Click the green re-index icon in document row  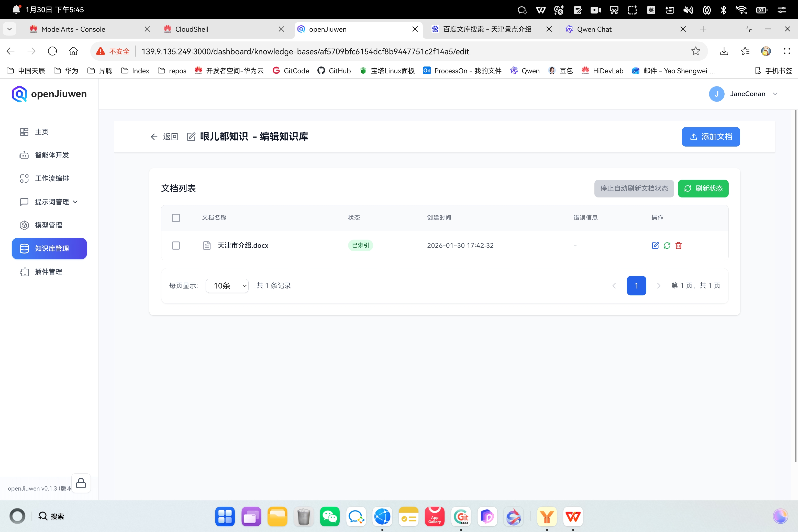667,245
